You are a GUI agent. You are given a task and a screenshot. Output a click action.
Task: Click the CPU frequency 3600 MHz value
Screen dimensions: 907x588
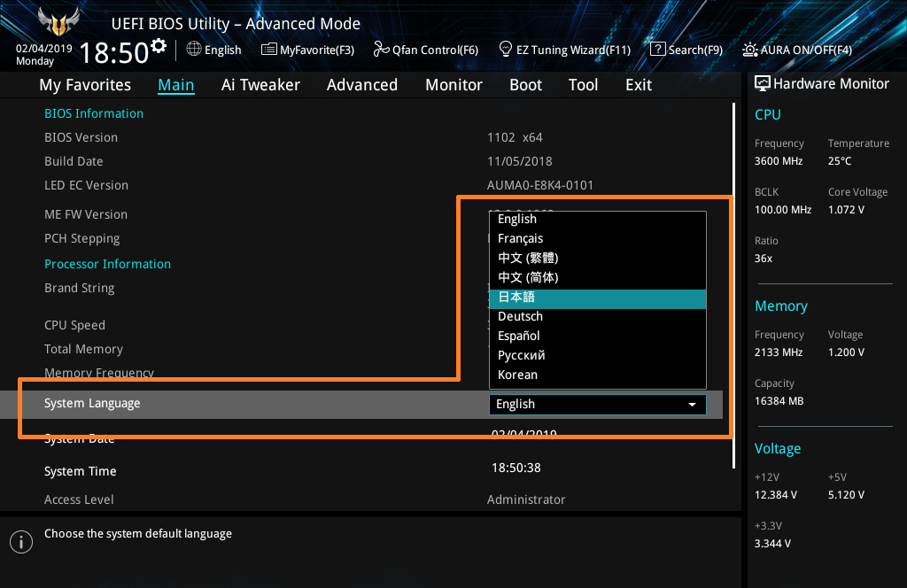coord(779,161)
